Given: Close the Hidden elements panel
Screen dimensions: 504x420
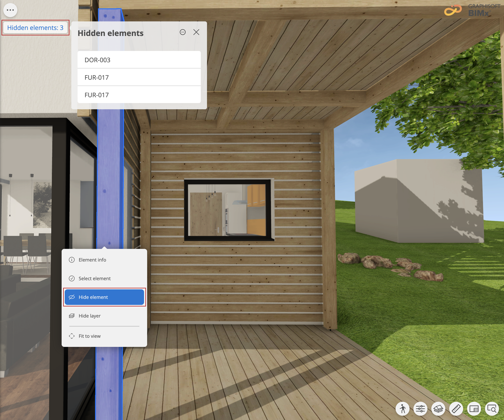Looking at the screenshot, I should [196, 32].
